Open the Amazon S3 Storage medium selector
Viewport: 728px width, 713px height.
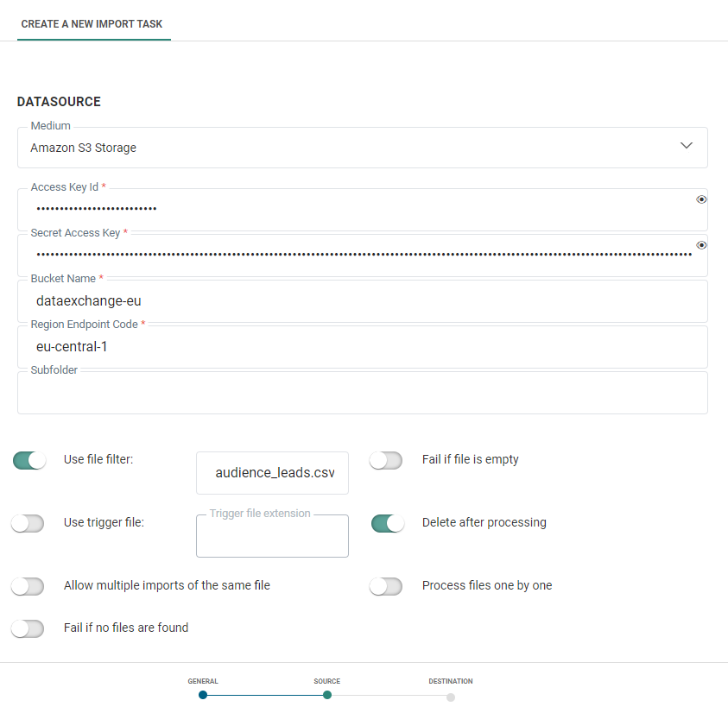pyautogui.click(x=345, y=148)
